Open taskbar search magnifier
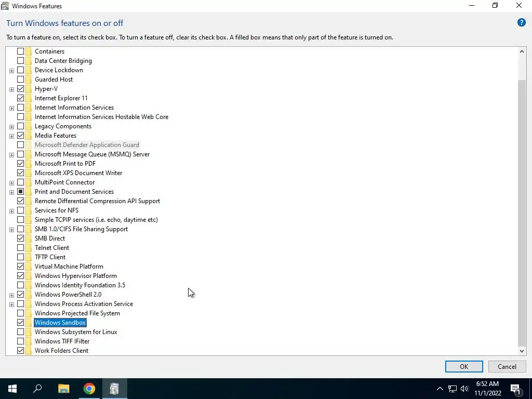The height and width of the screenshot is (399, 532). coord(37,389)
